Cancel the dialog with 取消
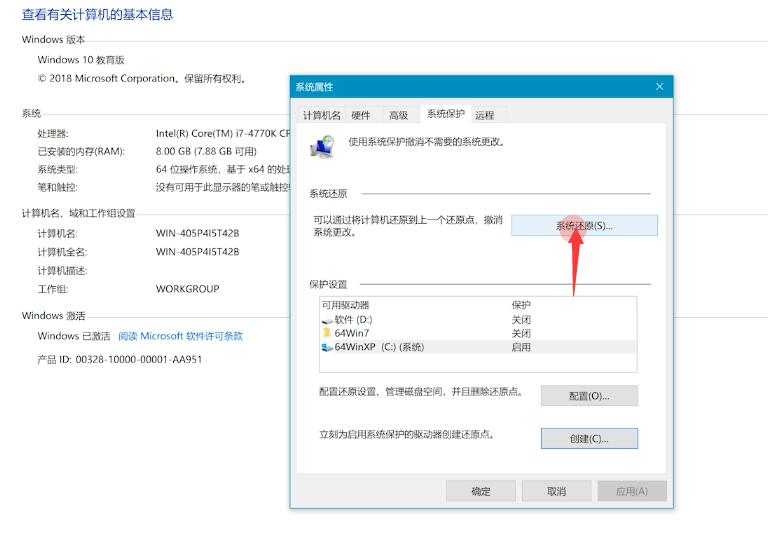This screenshot has width=768, height=551. click(556, 491)
